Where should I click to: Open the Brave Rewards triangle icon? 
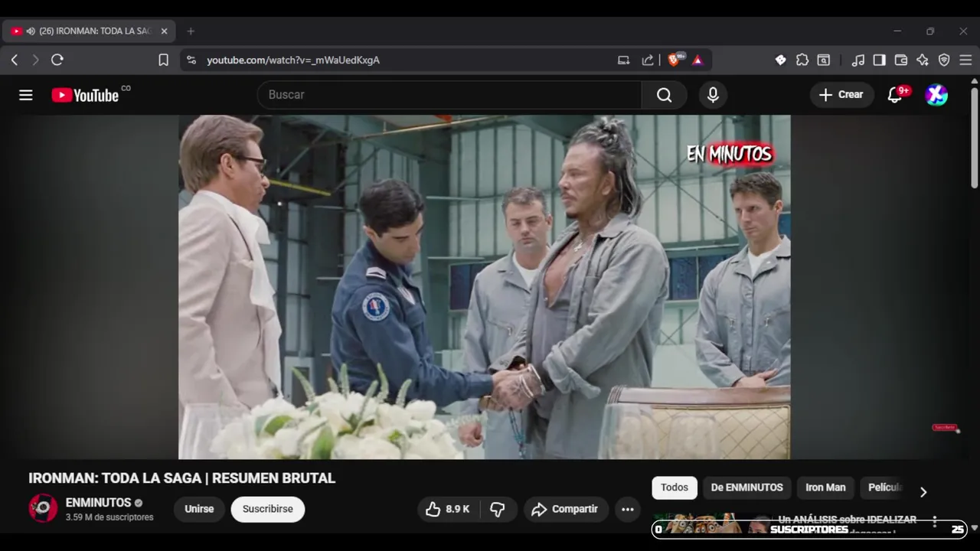tap(697, 60)
